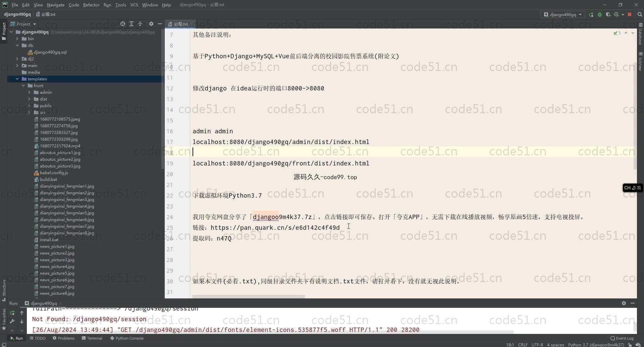This screenshot has width=644, height=347.
Task: Hide the Project tool window
Action: point(160,24)
